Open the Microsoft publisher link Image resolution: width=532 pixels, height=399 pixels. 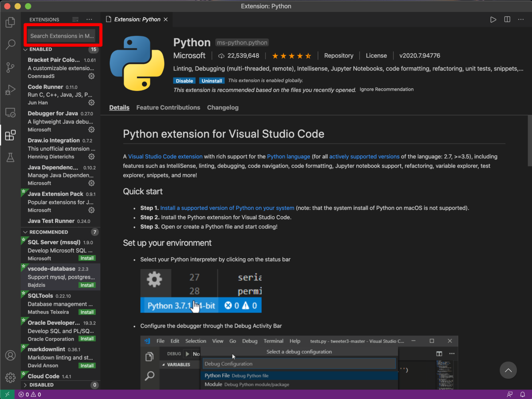pyautogui.click(x=189, y=56)
